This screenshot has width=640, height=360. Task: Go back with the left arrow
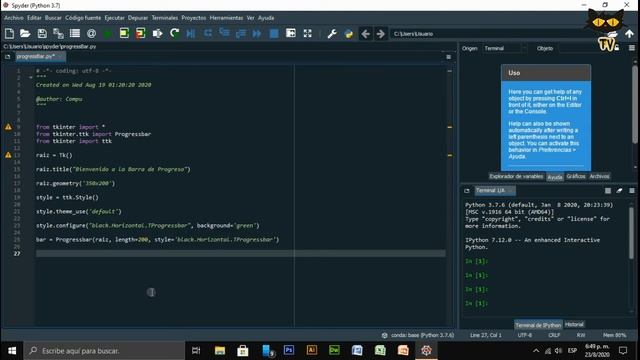coord(365,33)
